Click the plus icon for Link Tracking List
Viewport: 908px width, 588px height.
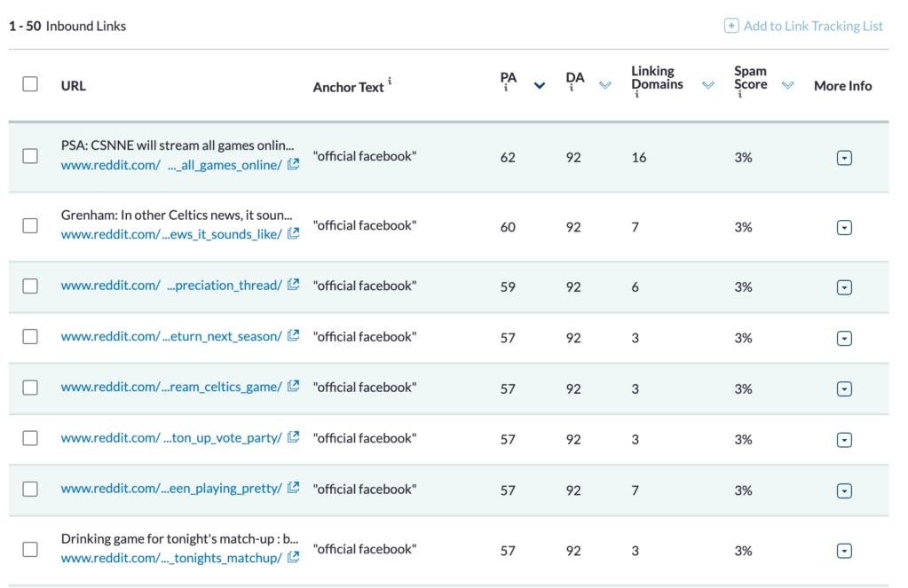click(x=731, y=26)
